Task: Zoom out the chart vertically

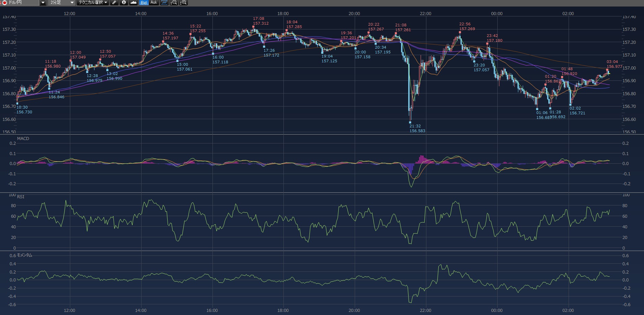Action: click(x=174, y=3)
